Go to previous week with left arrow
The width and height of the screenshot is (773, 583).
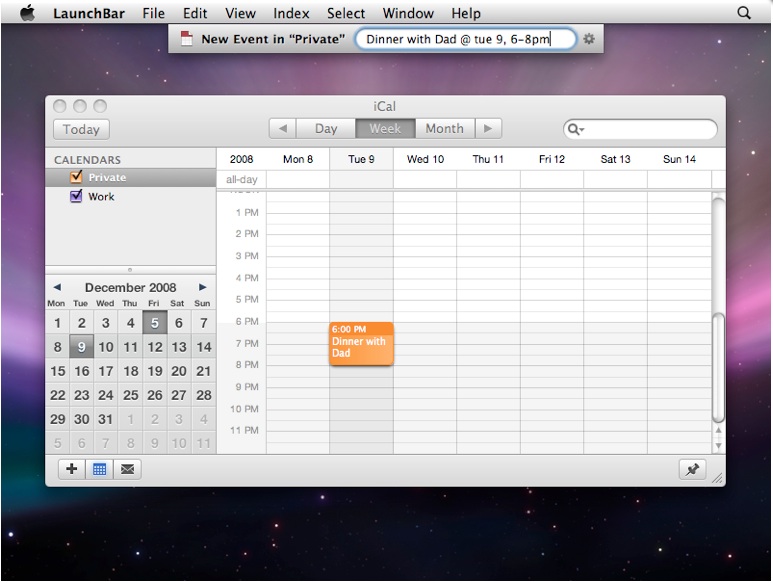tap(283, 128)
